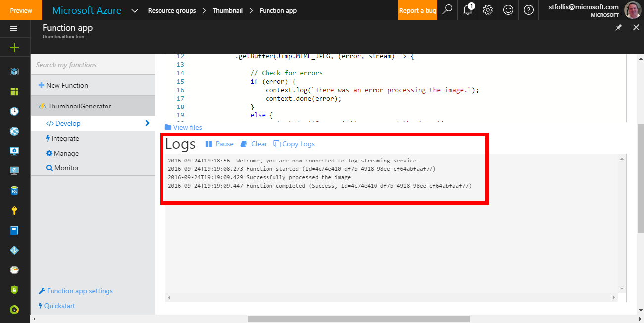
Task: Open the notifications bell in the top bar
Action: 468,10
